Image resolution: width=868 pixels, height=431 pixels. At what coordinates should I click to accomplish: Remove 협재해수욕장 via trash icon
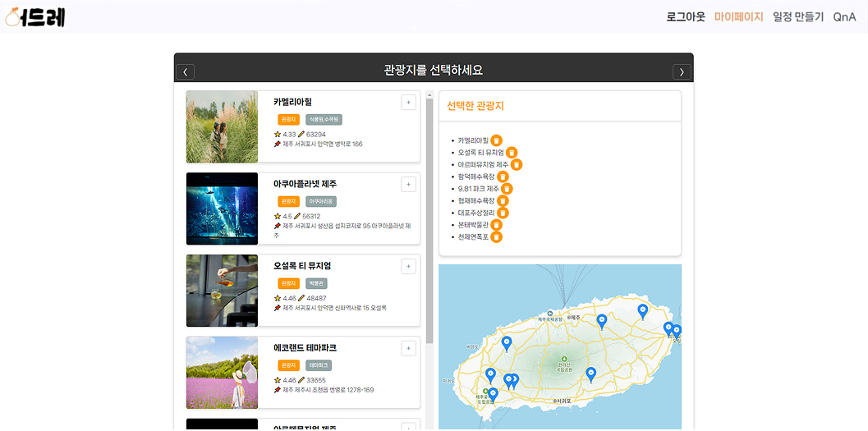click(x=503, y=201)
